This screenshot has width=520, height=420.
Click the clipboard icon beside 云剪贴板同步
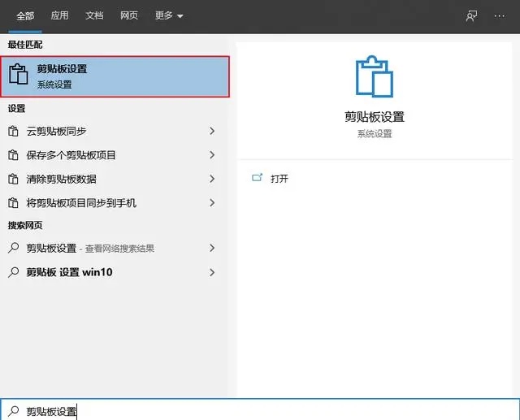[x=13, y=132]
